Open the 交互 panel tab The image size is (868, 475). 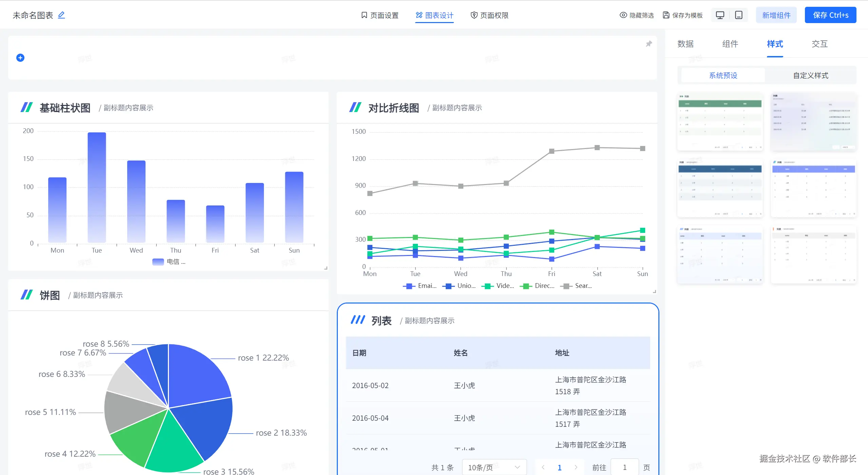819,44
